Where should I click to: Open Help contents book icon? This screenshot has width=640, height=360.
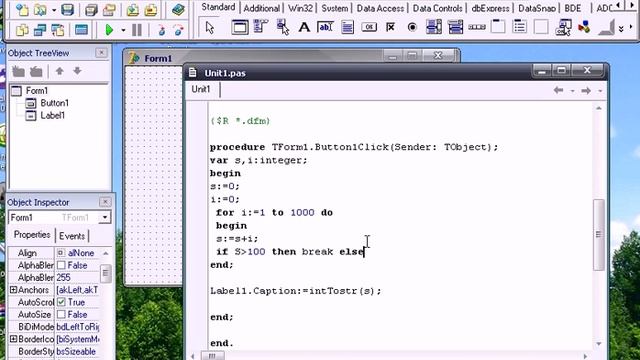tap(178, 10)
